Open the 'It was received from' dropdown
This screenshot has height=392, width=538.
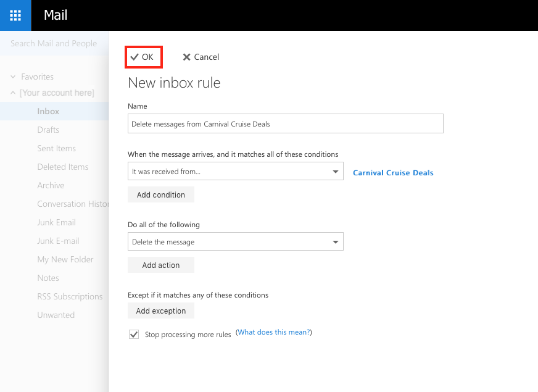tap(235, 172)
